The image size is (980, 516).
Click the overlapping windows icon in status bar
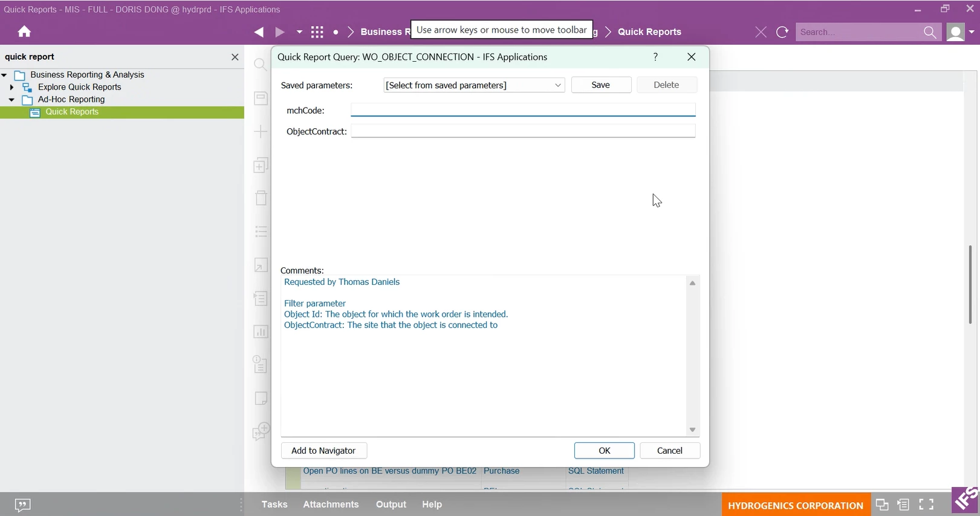[882, 505]
